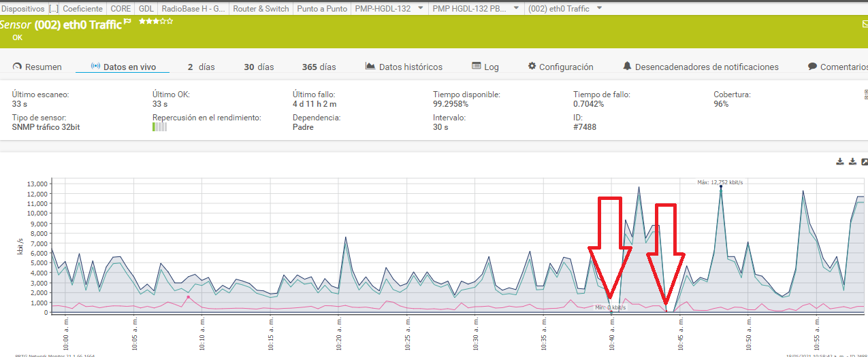The height and width of the screenshot is (357, 868).
Task: Click the envelope icon in the green header
Action: click(865, 24)
